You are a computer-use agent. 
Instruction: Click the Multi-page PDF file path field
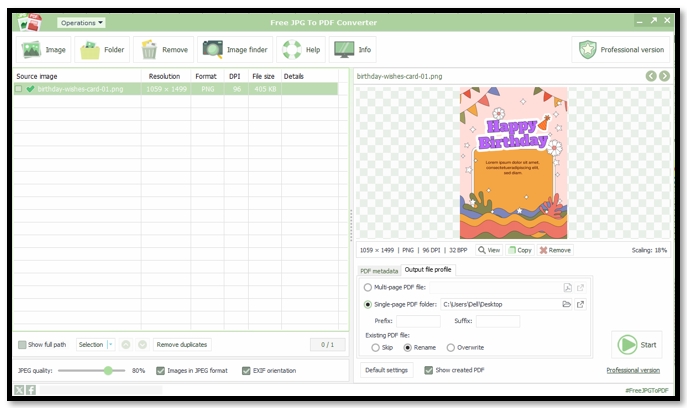495,287
